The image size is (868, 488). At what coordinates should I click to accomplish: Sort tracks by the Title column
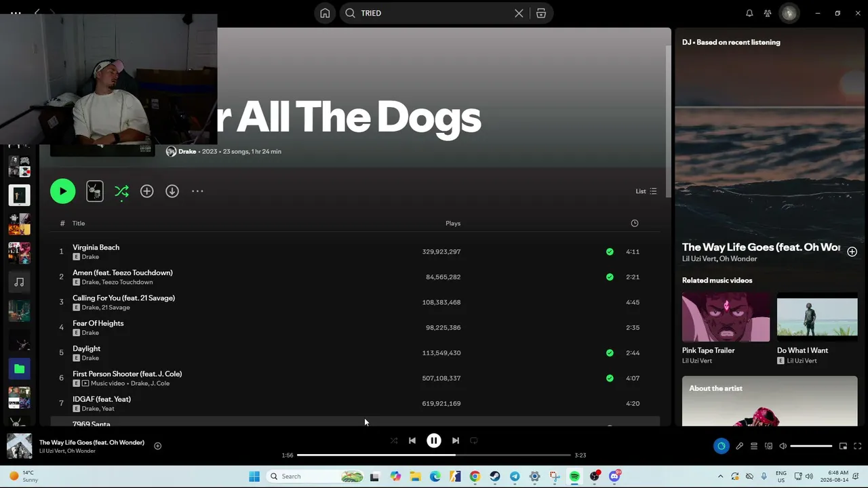[x=79, y=223]
